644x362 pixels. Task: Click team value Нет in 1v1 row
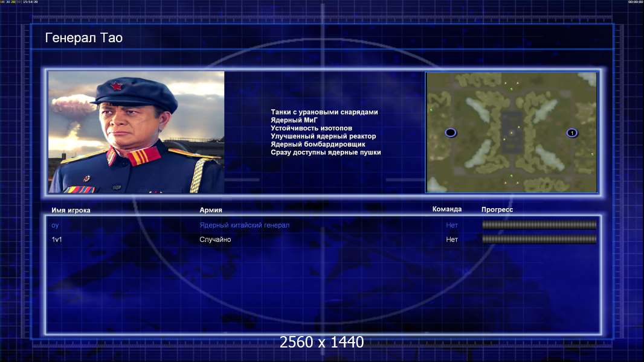[x=452, y=240]
